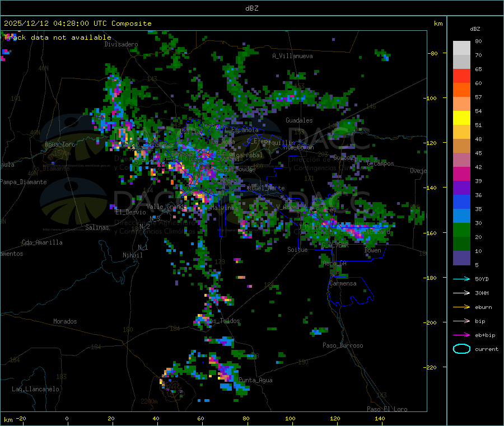The width and height of the screenshot is (504, 426).
Task: Click the 'Soitue' map label
Action: tap(297, 250)
